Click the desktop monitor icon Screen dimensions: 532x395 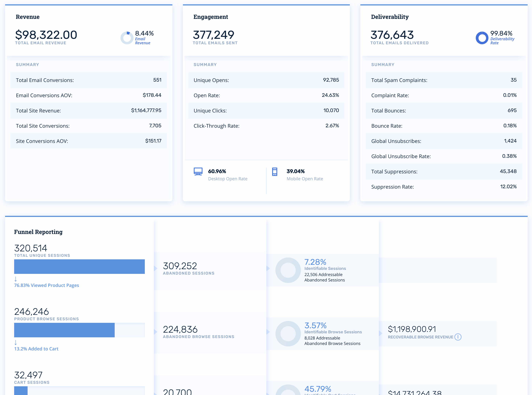click(x=198, y=171)
